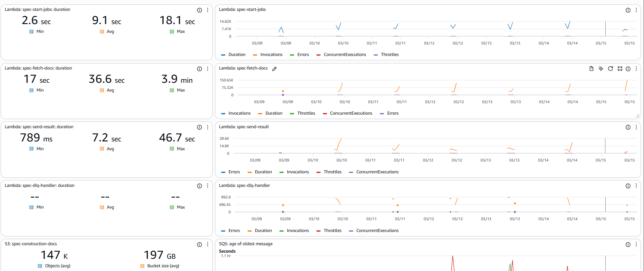The height and width of the screenshot is (271, 644).
Task: Open info for spec-dlq-handler: duration widget
Action: 199,186
